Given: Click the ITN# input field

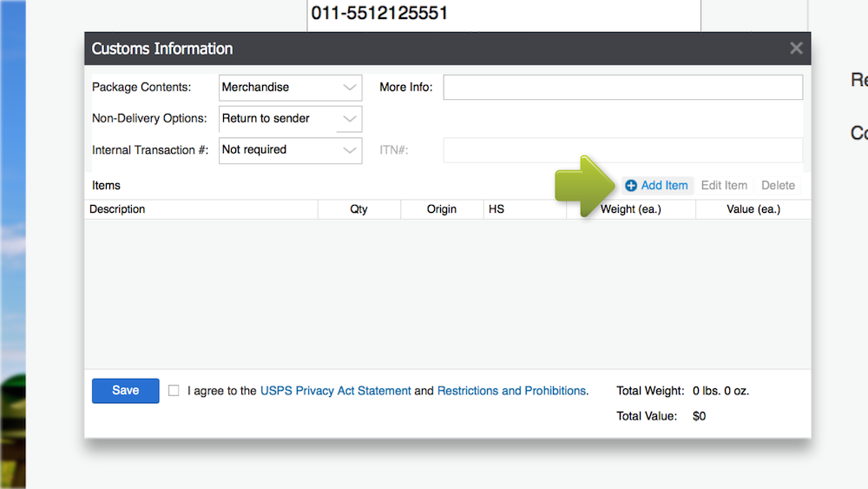Looking at the screenshot, I should click(622, 150).
